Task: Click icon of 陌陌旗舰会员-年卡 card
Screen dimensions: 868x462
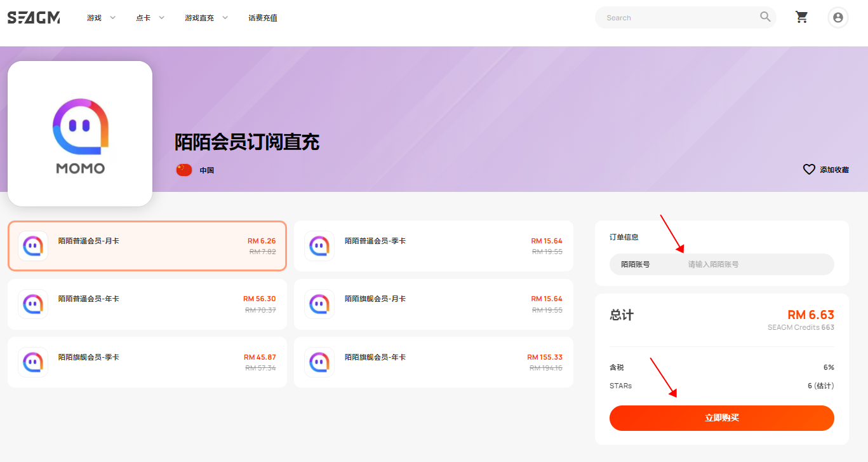Action: click(x=319, y=362)
